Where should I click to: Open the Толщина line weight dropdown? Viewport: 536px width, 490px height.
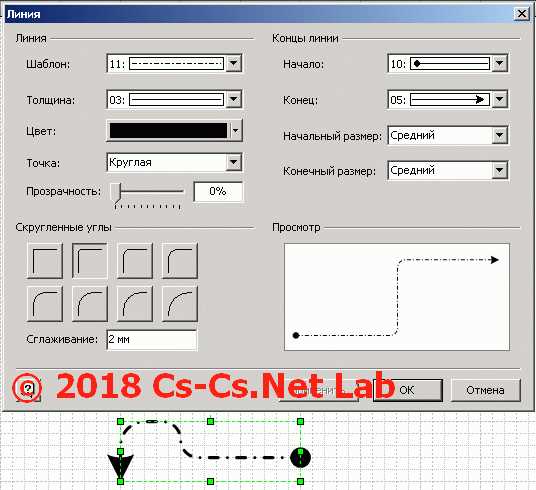pos(234,100)
